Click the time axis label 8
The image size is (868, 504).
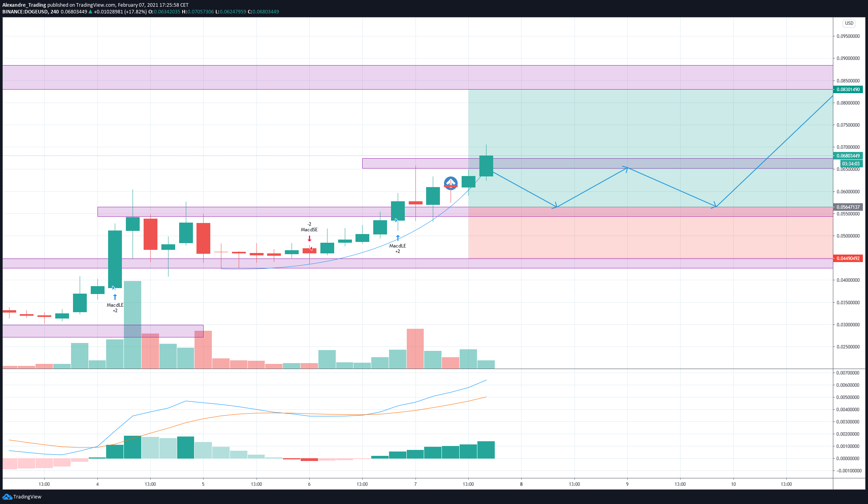pyautogui.click(x=521, y=484)
